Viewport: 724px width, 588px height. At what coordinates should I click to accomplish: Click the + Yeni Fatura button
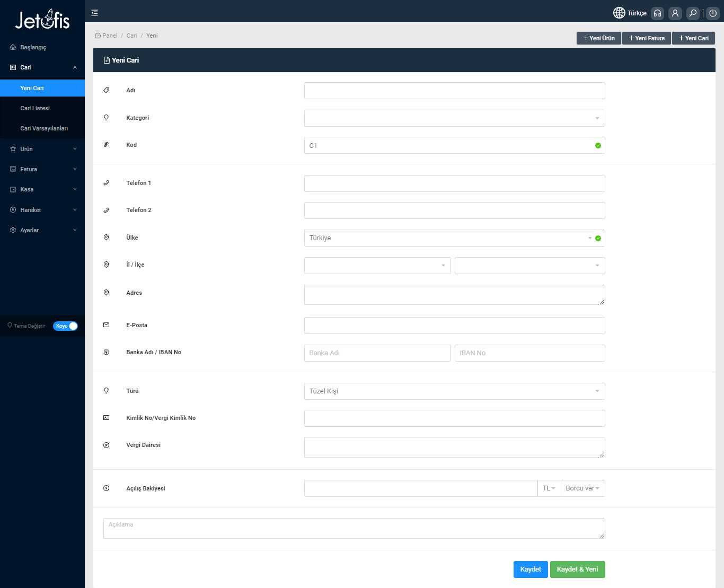(647, 38)
